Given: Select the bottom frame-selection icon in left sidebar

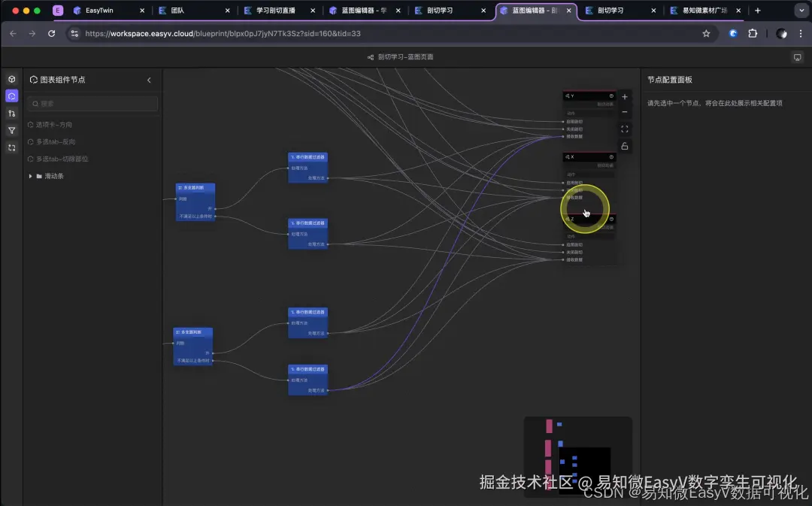Looking at the screenshot, I should (11, 147).
